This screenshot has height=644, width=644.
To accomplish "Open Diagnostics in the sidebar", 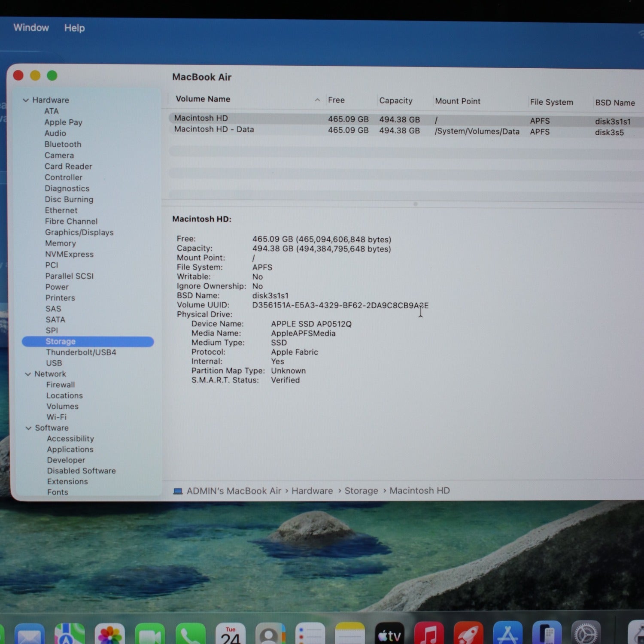I will [67, 188].
